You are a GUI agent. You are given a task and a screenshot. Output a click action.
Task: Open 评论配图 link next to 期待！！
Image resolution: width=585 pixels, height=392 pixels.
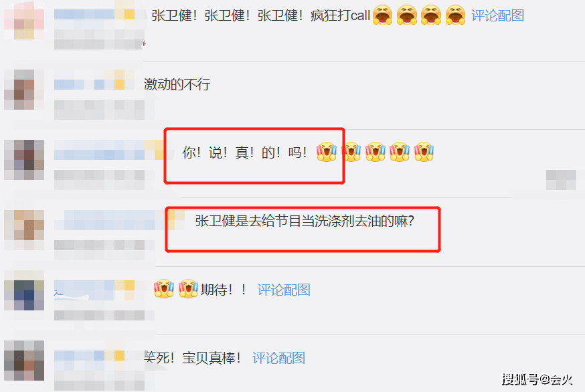tap(284, 290)
